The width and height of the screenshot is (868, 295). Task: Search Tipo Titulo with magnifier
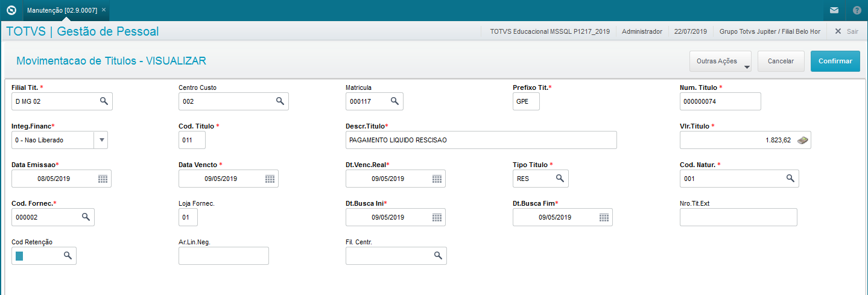(x=560, y=178)
